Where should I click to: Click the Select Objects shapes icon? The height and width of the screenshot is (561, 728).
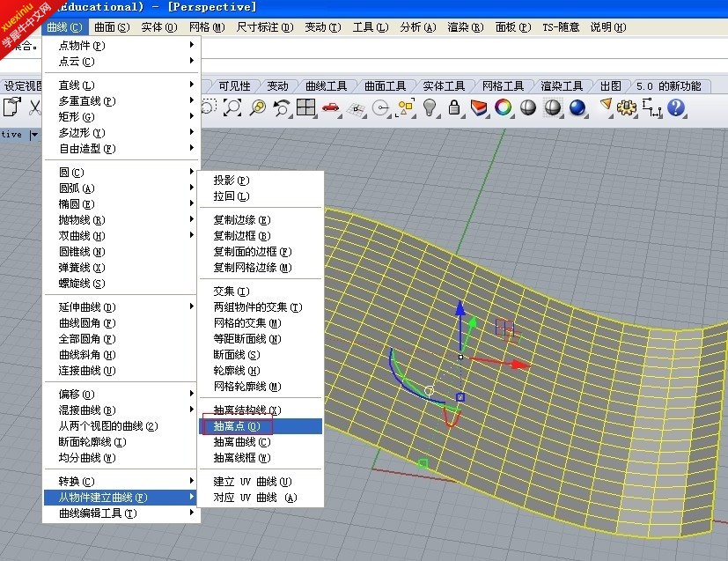405,107
